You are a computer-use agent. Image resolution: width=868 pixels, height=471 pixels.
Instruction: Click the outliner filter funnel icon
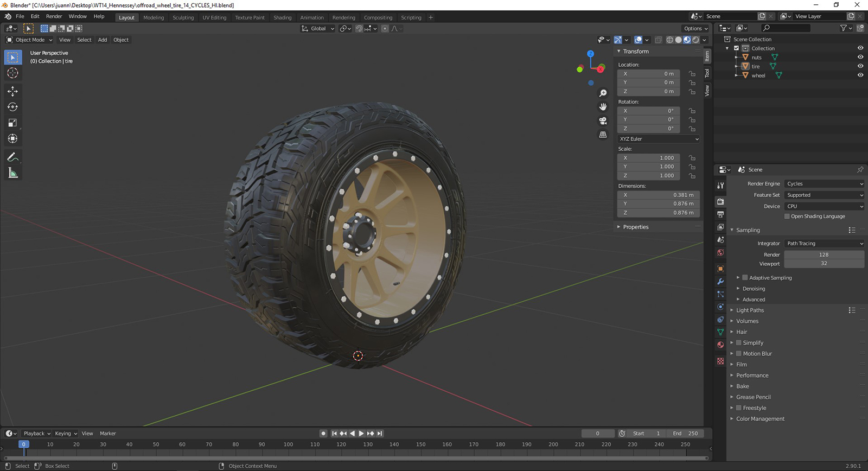pos(844,28)
